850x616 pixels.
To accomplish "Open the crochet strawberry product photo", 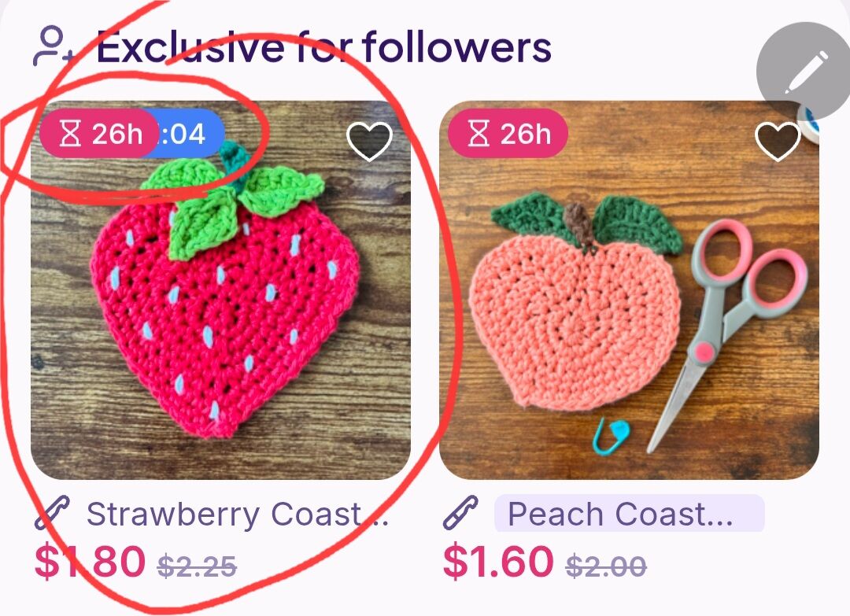I will [x=220, y=290].
